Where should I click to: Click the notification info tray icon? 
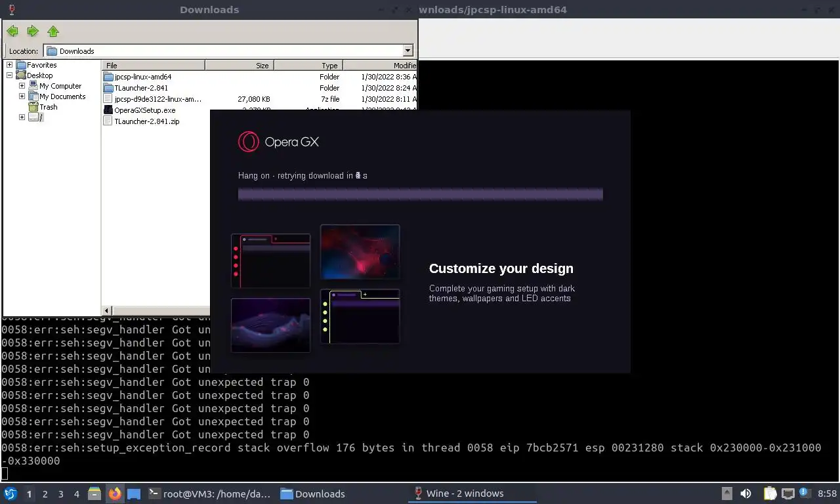coord(805,493)
